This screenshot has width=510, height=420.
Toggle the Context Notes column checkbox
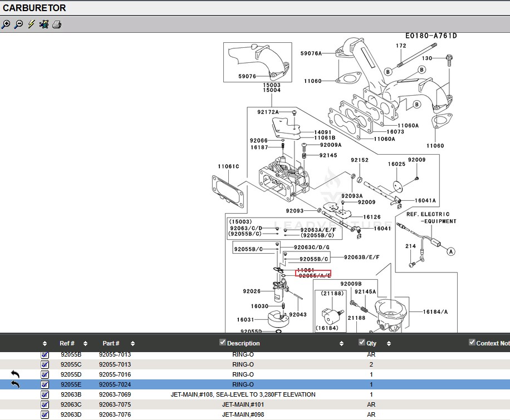pos(472,343)
